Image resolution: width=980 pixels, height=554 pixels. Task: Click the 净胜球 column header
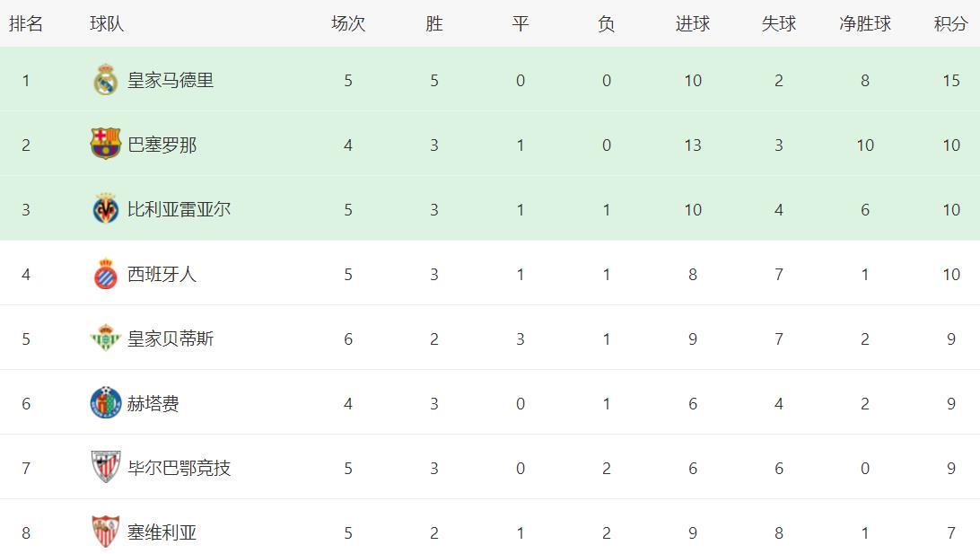[x=865, y=24]
